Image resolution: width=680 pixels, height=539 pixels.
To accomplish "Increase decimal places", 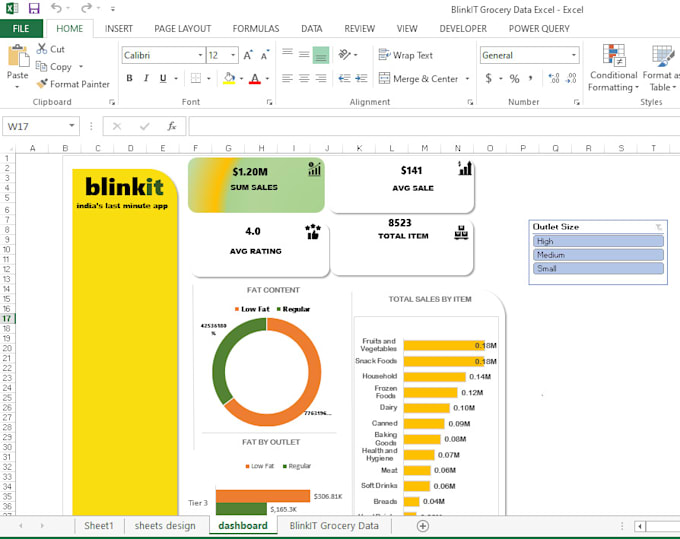I will pos(554,78).
